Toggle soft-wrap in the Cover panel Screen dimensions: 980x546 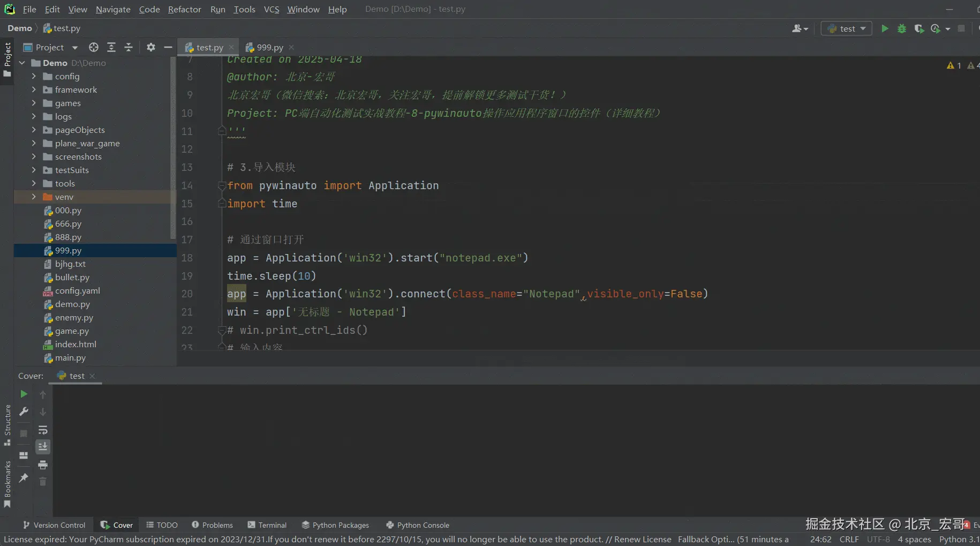click(x=43, y=430)
